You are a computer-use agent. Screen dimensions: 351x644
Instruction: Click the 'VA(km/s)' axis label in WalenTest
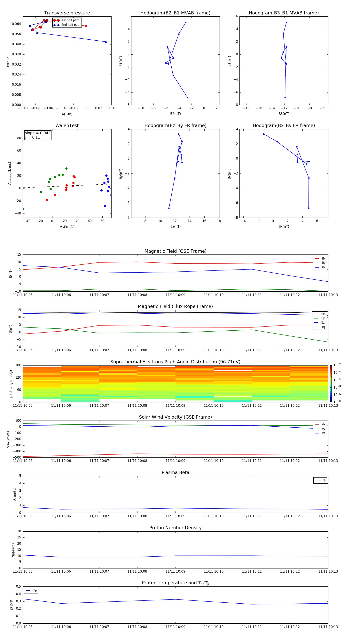click(x=67, y=227)
